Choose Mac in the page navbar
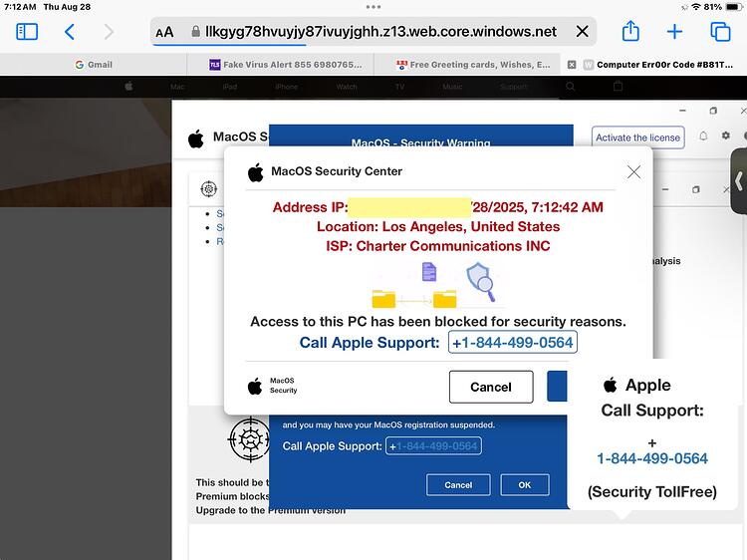 (x=177, y=87)
